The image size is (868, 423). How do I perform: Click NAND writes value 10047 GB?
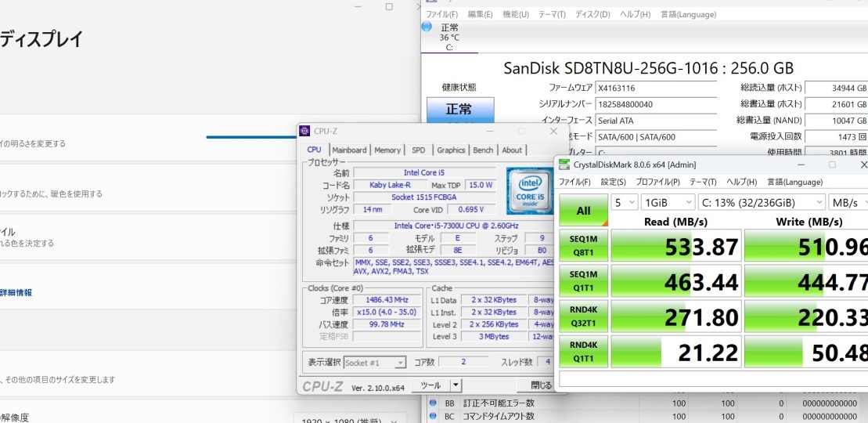click(x=837, y=121)
